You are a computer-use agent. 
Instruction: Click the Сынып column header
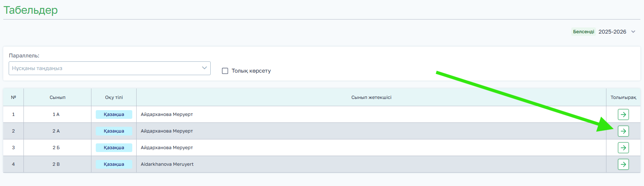[x=57, y=98]
